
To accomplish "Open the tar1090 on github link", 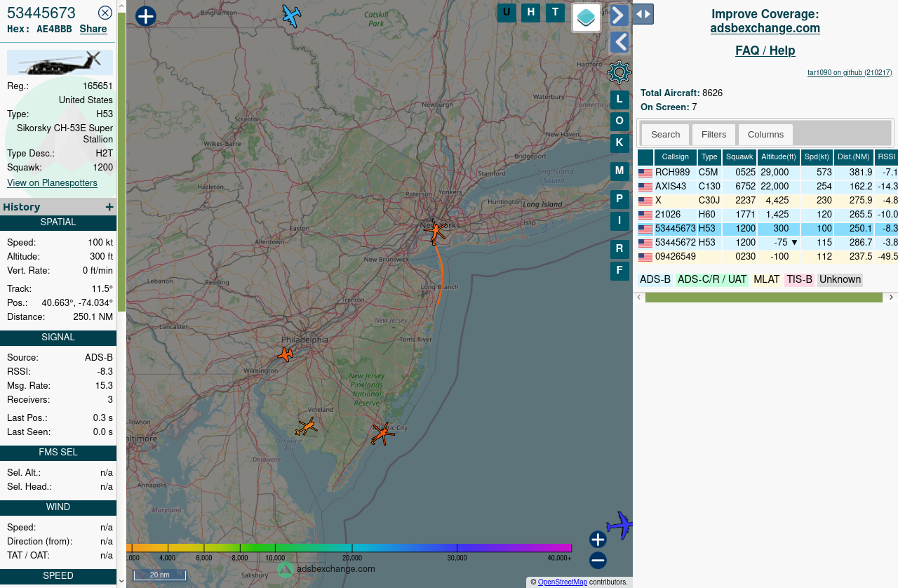I will [850, 72].
